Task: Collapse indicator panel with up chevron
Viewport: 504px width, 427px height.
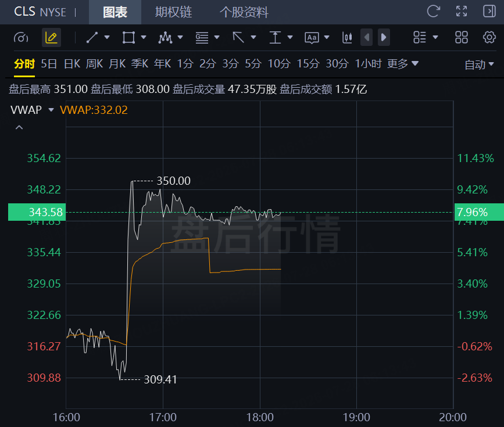Action: pyautogui.click(x=19, y=128)
